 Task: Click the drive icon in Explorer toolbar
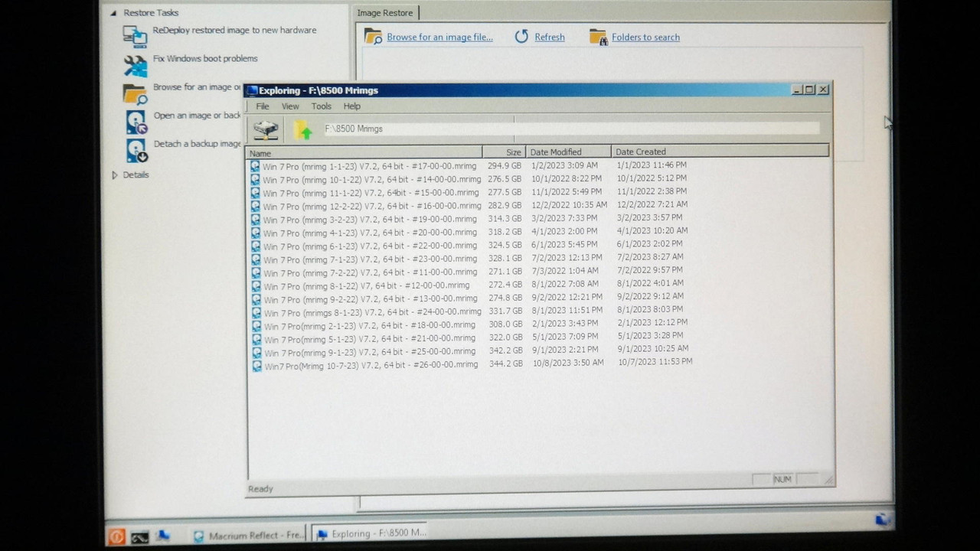click(x=266, y=129)
